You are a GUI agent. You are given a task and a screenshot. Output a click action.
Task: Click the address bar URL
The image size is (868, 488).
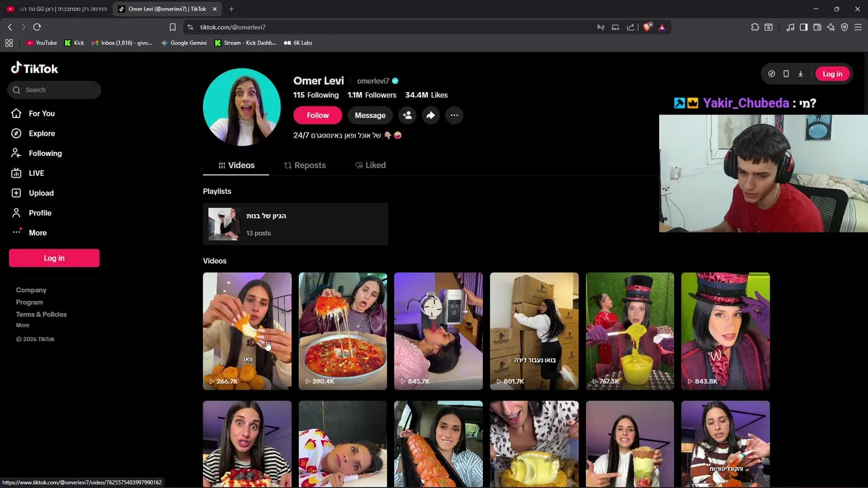[x=233, y=27]
